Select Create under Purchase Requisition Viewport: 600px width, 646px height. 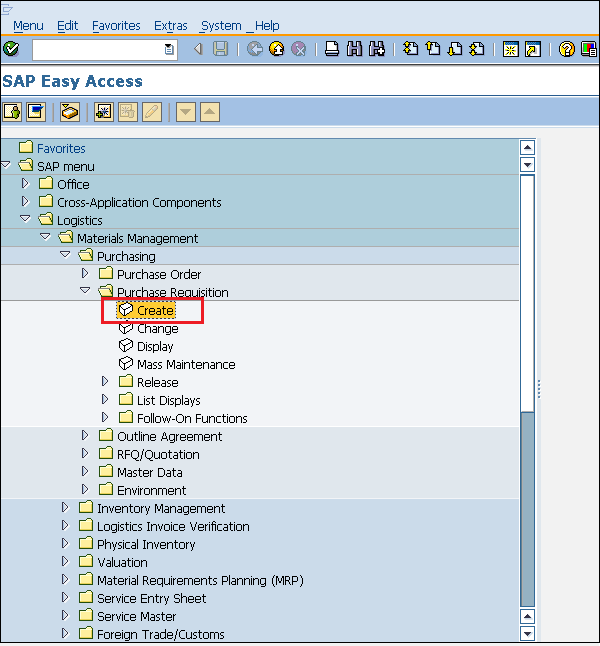coord(155,311)
